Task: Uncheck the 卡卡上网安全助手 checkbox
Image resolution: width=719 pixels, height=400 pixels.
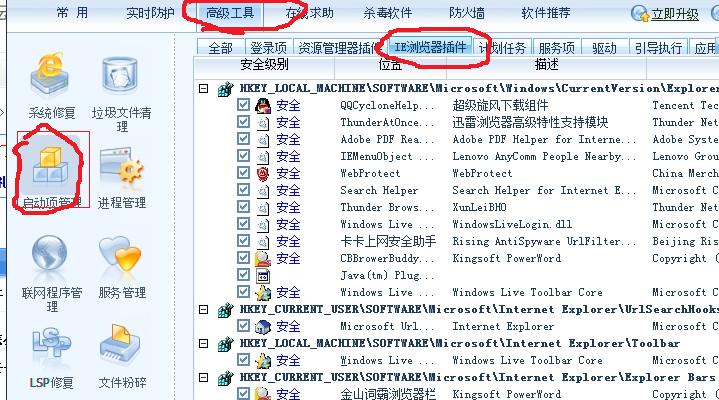Action: pyautogui.click(x=243, y=241)
